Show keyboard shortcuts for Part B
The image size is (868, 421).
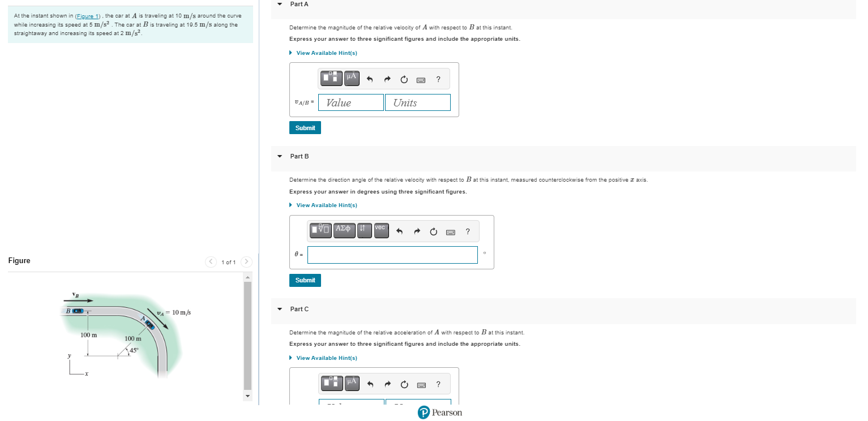451,231
